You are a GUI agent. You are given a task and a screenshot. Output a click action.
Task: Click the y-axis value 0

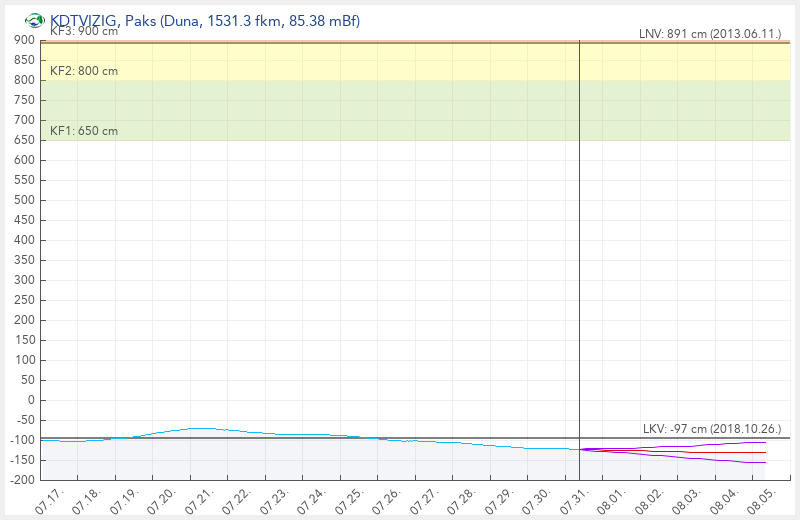pos(32,400)
